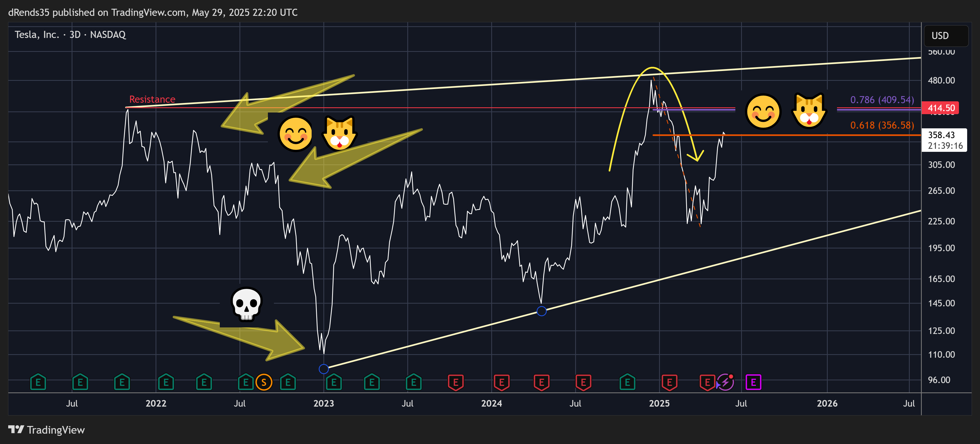
Task: Click the smiley emoji near the 0.786 level
Action: 763,112
